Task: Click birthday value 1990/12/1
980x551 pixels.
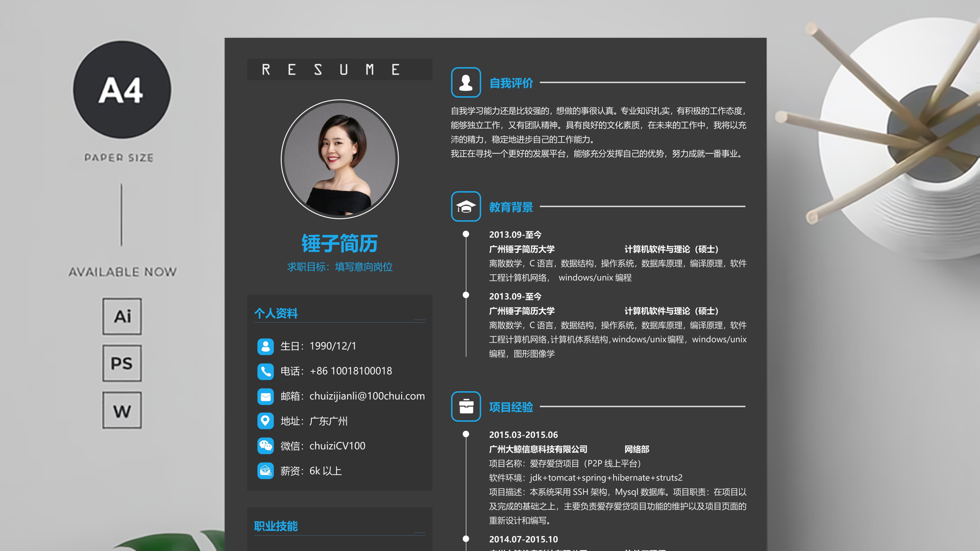Action: point(333,346)
